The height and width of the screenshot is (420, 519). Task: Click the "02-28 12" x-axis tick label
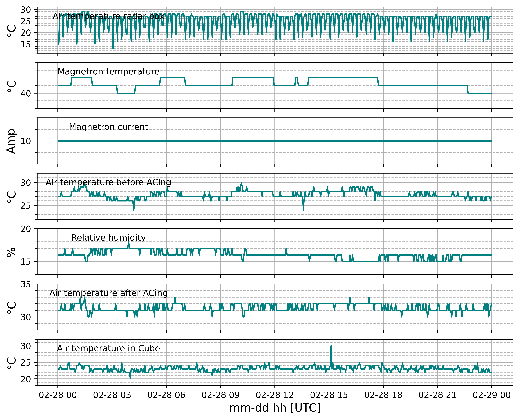[x=275, y=395]
